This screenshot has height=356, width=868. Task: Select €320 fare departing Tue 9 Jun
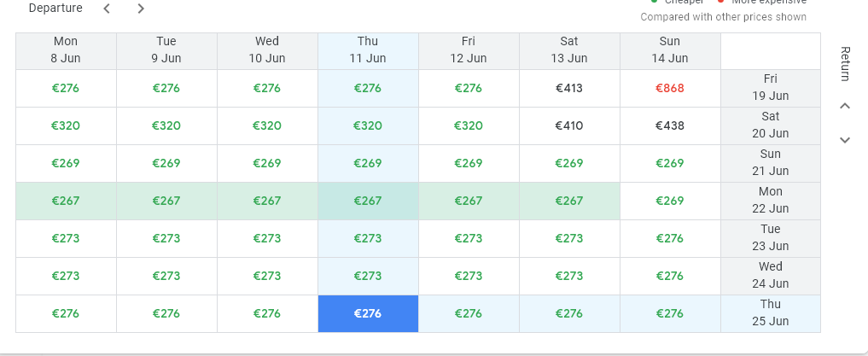coord(166,125)
